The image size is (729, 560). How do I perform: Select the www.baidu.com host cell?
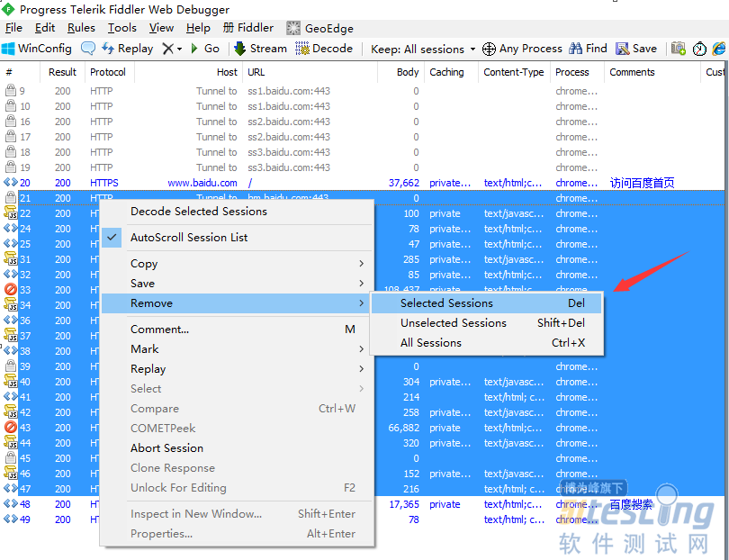click(202, 184)
